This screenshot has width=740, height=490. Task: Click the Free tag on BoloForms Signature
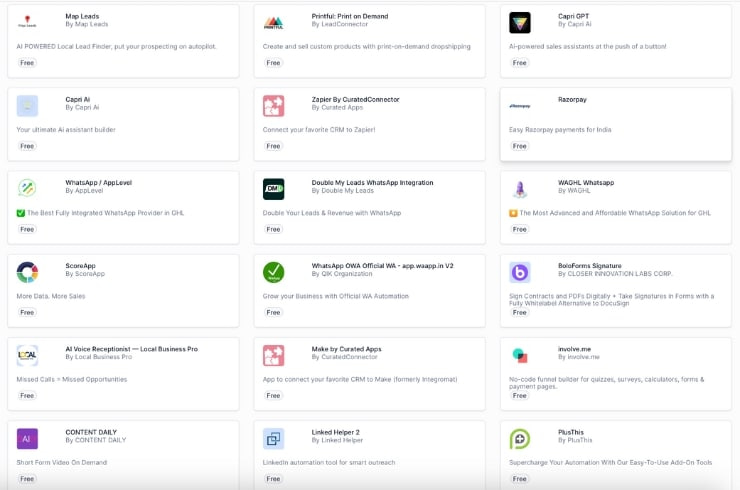(520, 312)
